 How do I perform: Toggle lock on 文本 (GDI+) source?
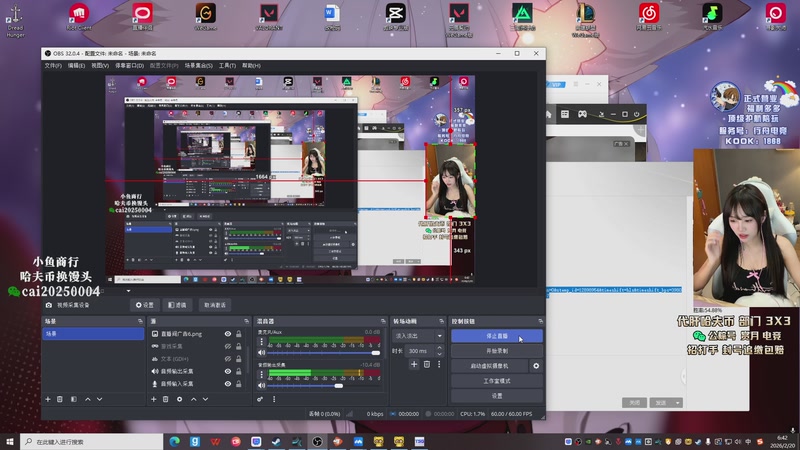click(x=238, y=359)
